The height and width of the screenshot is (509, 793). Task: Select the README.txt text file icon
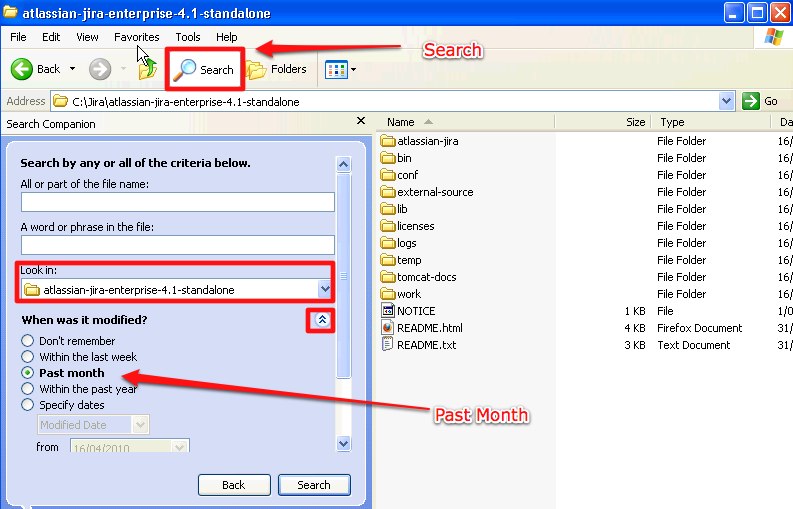(387, 345)
